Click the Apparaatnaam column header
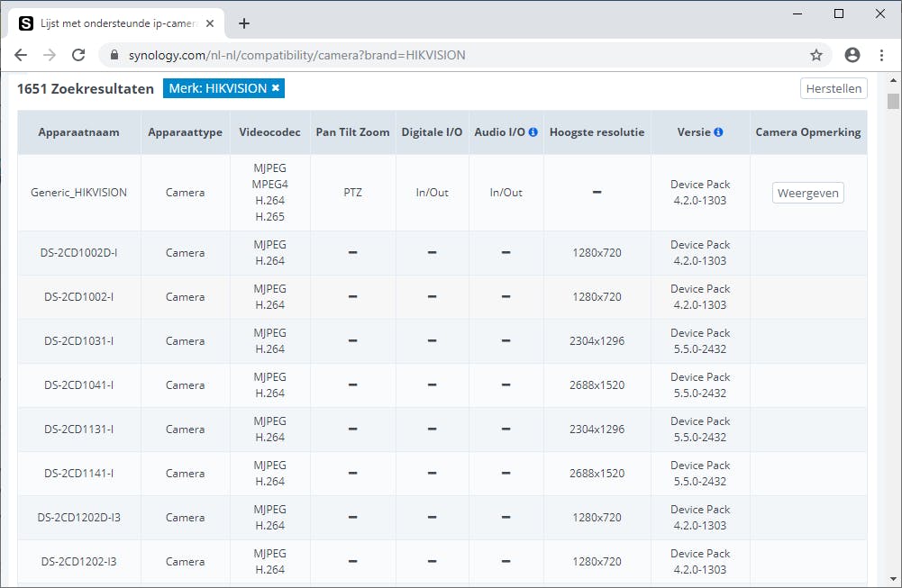Viewport: 902px width, 588px height. [x=78, y=132]
